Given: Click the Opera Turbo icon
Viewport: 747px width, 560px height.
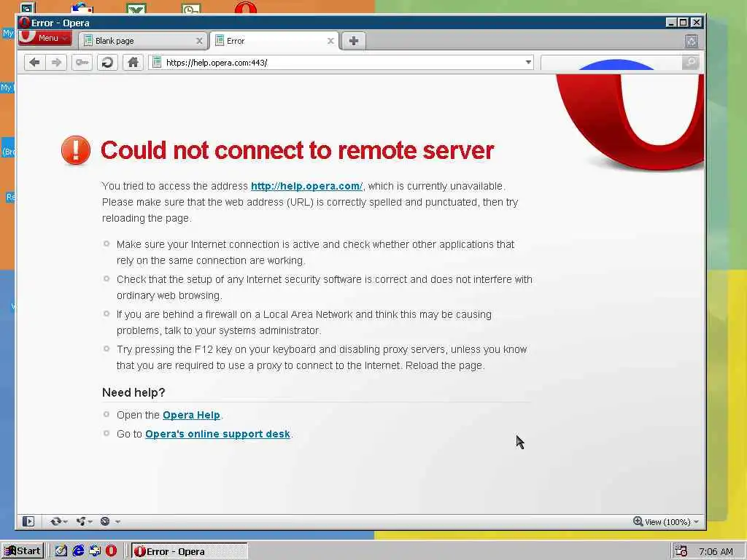Looking at the screenshot, I should click(105, 521).
